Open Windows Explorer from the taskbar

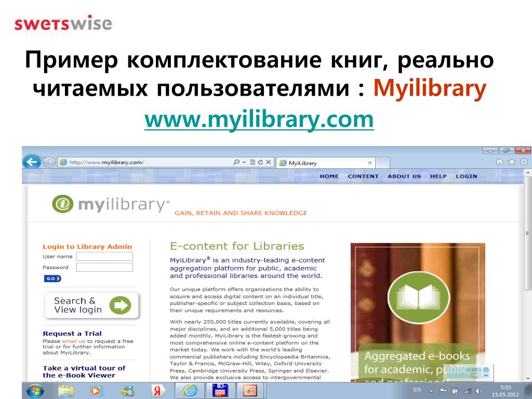pyautogui.click(x=66, y=391)
